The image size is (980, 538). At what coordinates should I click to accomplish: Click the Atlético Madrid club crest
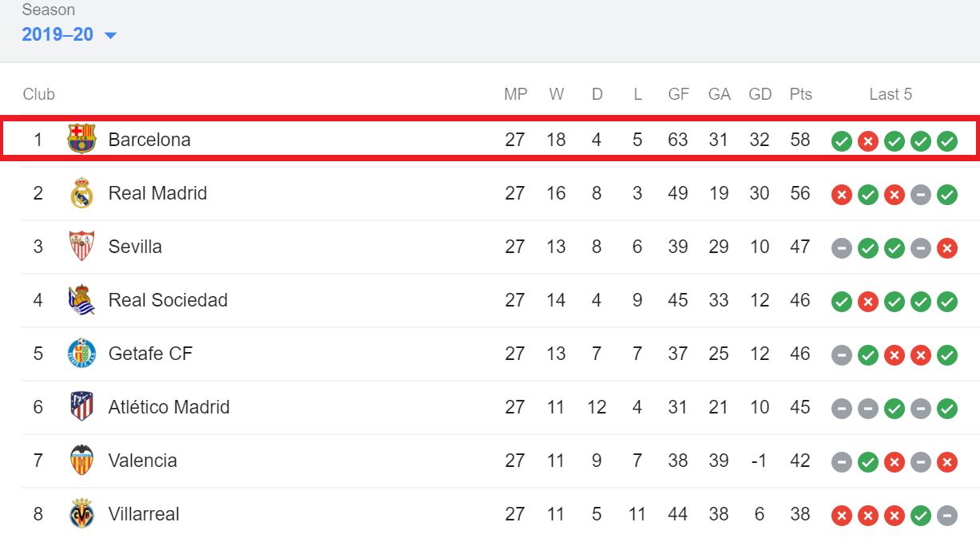pyautogui.click(x=81, y=407)
